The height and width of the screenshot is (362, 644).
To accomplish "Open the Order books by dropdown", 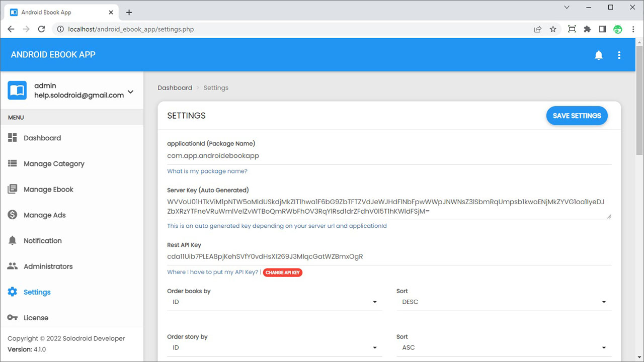I will [x=274, y=302].
